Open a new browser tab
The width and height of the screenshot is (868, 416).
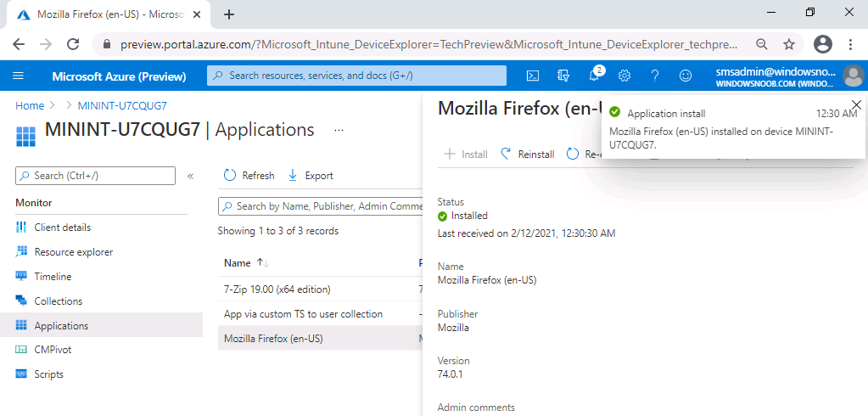[228, 14]
